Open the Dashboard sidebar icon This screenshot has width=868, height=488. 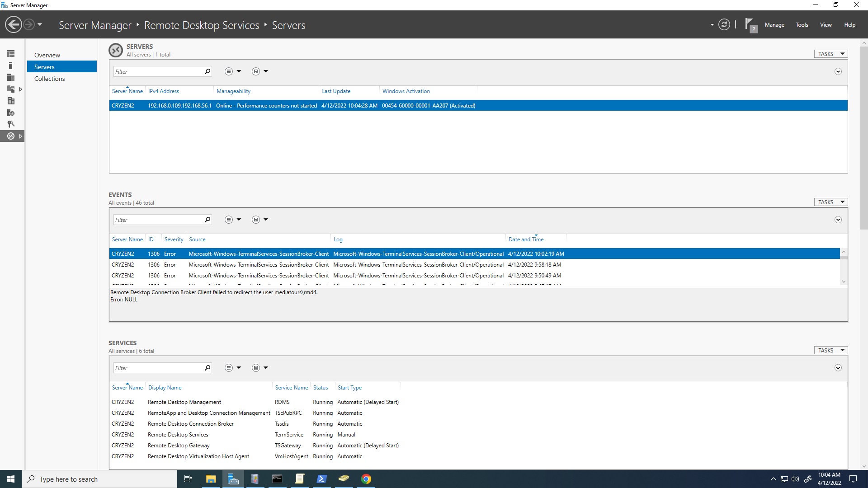click(x=11, y=54)
